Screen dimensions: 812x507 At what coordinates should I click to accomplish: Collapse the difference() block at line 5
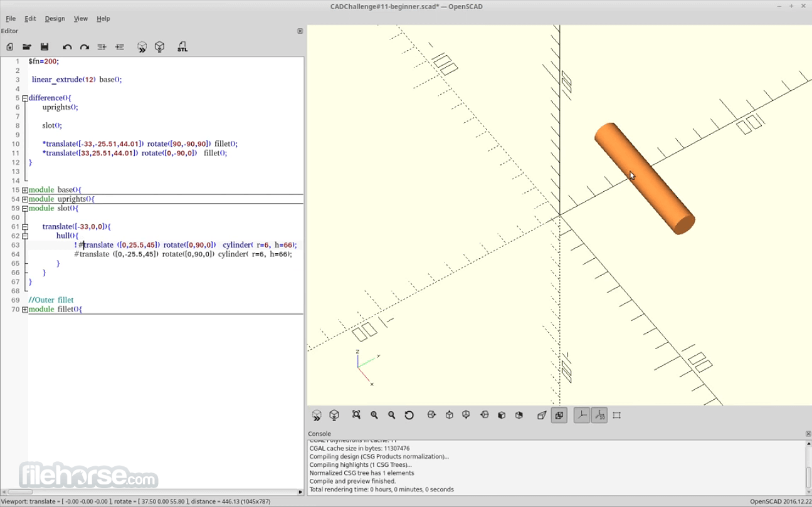pos(25,98)
